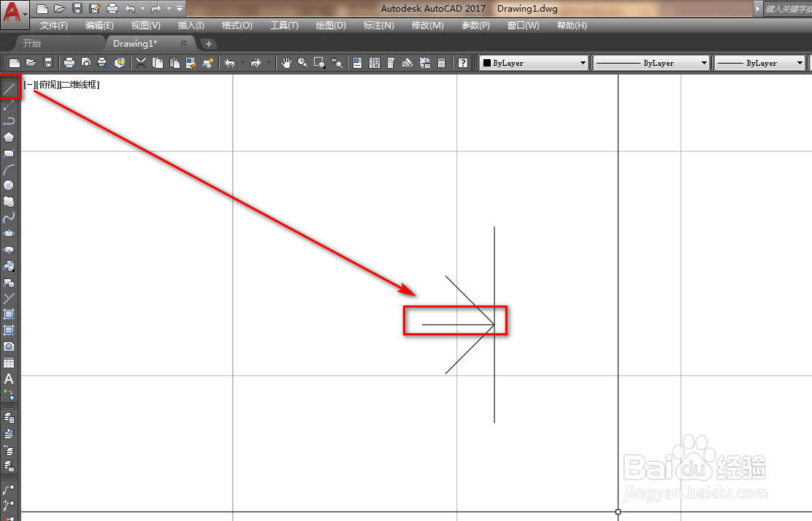Screen dimensions: 812x521
Task: Select the Insert Block tool
Action: pos(9,266)
